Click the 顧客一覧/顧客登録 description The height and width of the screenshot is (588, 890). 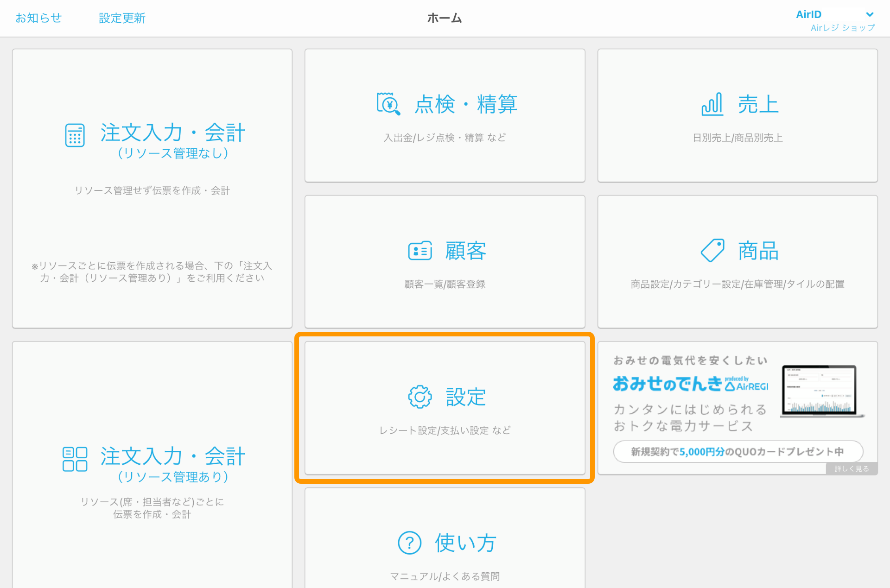(445, 284)
